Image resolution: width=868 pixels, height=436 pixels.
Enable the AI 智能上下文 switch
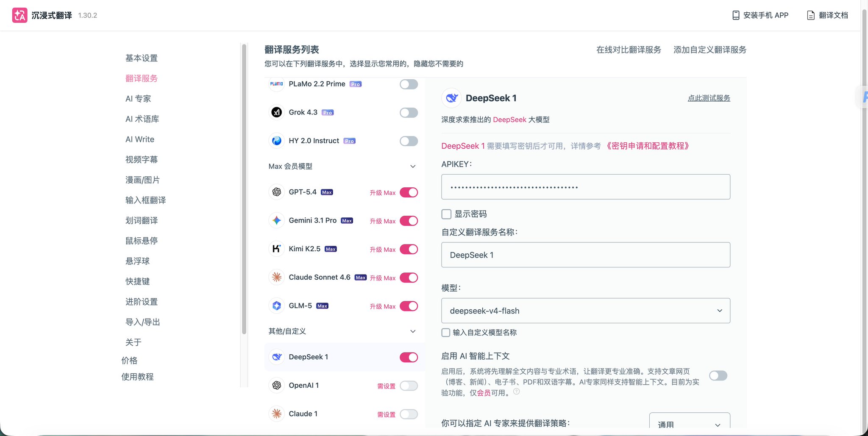click(x=718, y=376)
